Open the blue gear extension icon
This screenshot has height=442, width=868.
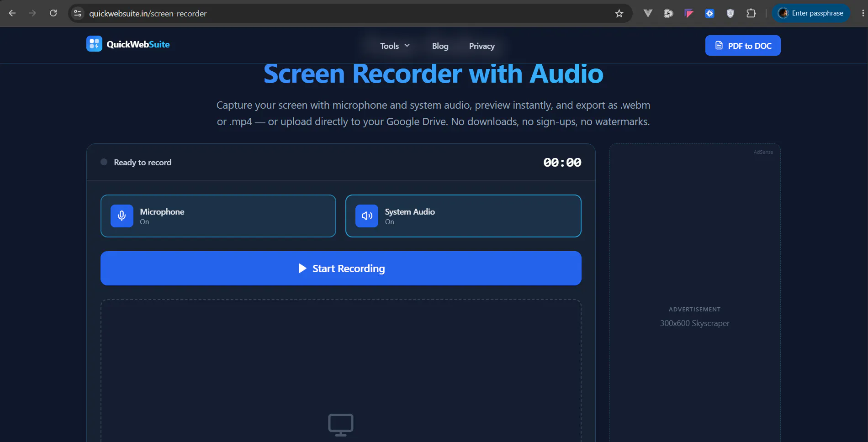click(709, 13)
